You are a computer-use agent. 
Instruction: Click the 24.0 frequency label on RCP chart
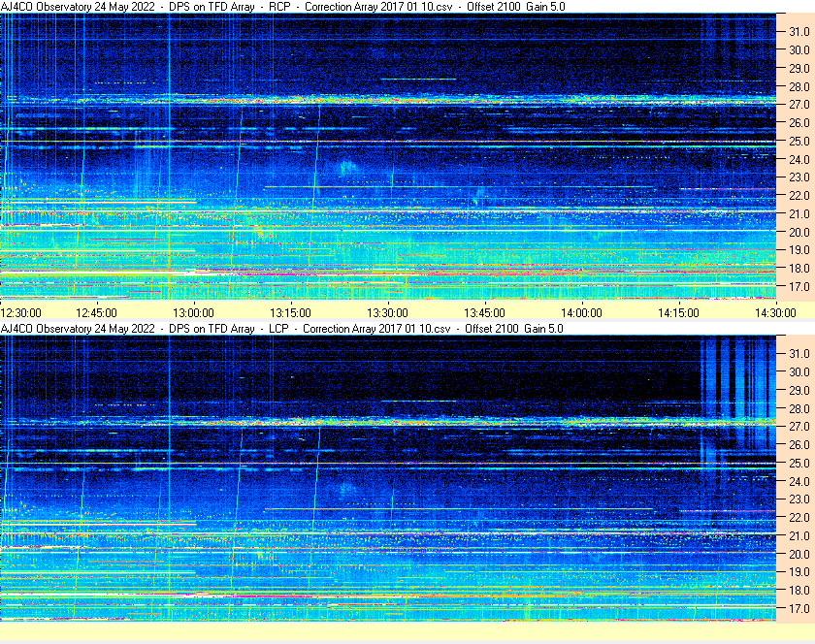coord(799,160)
